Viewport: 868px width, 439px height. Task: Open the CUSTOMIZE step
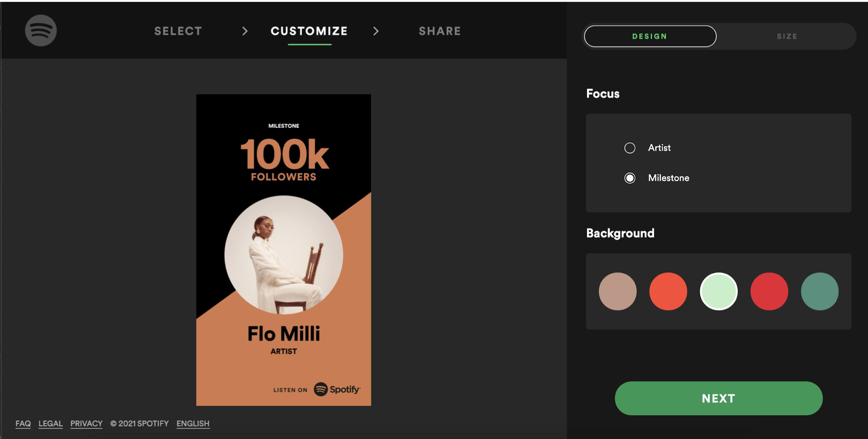click(309, 31)
